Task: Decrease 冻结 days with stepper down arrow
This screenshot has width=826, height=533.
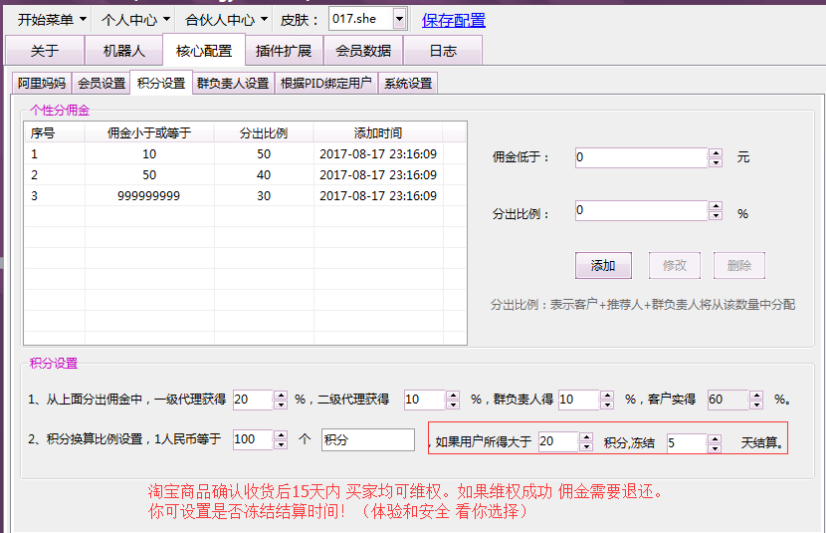Action: (714, 446)
